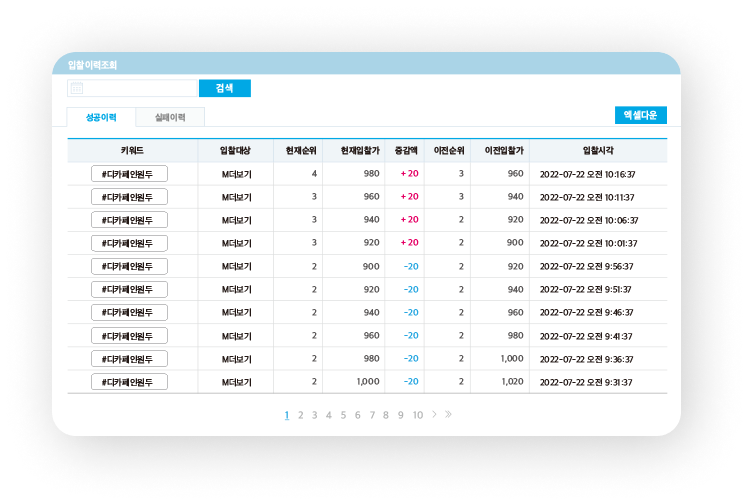This screenshot has width=749, height=504.
Task: Click the 엑셀다운 download button
Action: click(641, 115)
